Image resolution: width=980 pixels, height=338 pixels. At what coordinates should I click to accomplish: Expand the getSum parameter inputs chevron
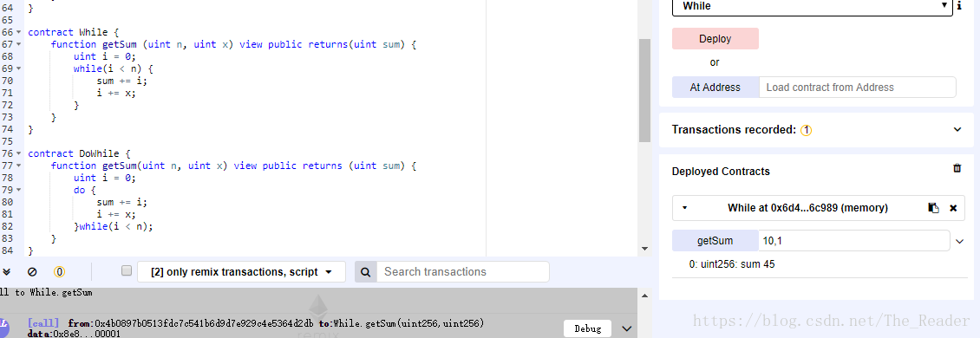tap(960, 241)
